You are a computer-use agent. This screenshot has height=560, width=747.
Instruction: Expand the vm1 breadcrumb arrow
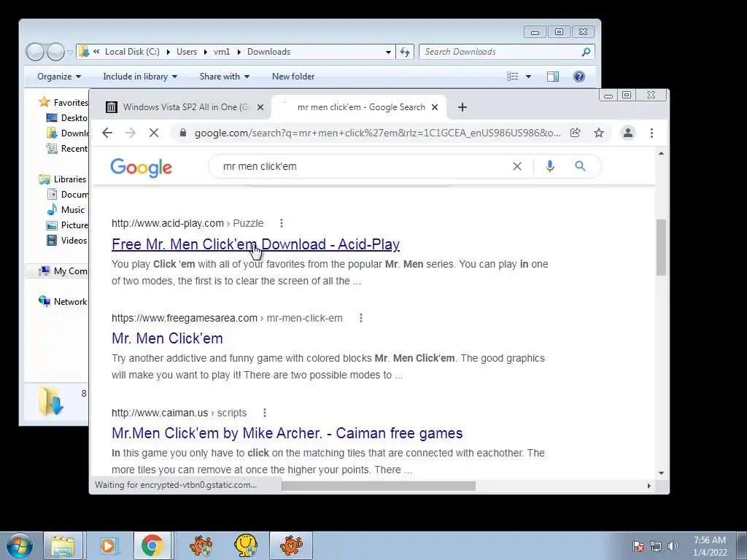(x=239, y=52)
